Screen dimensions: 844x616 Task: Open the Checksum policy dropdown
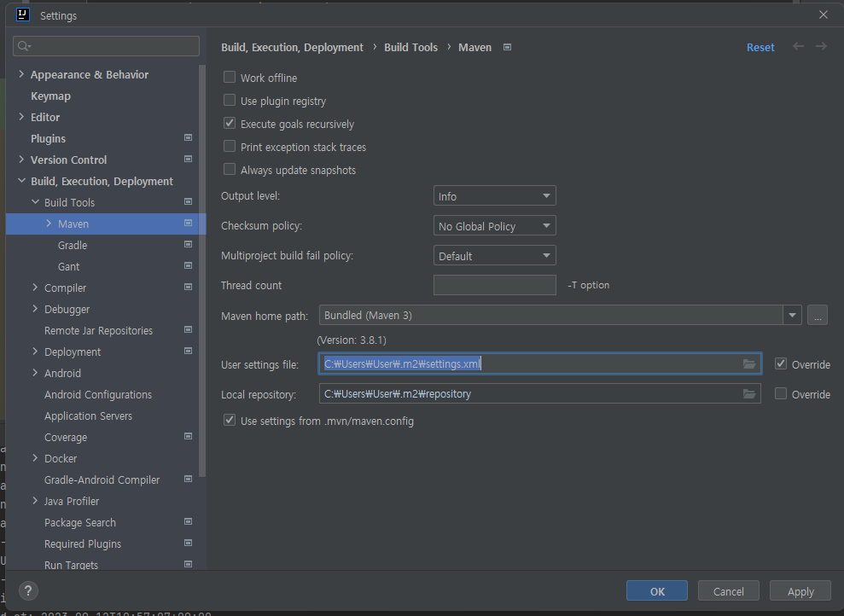[x=494, y=226]
